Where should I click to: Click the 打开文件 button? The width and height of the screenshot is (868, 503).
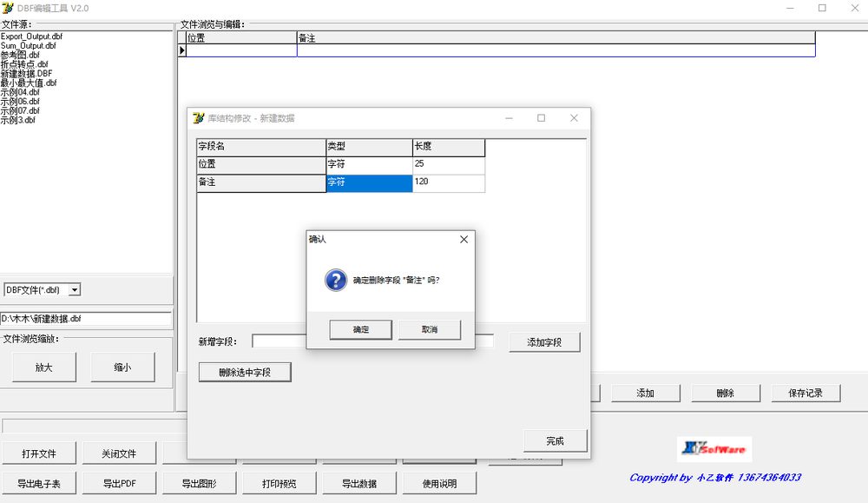tap(39, 453)
